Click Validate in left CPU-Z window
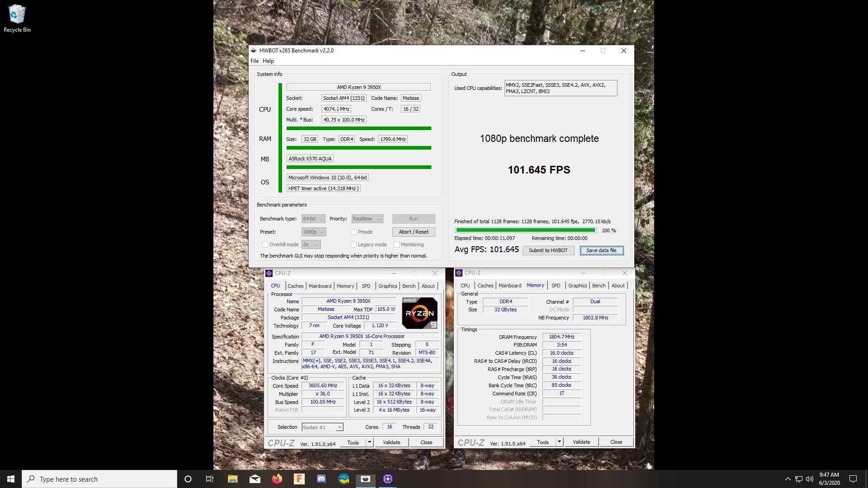Image resolution: width=868 pixels, height=488 pixels. pos(392,442)
